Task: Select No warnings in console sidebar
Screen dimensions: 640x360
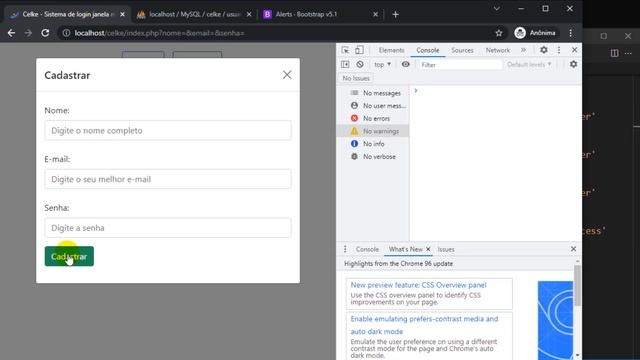Action: 373,131
